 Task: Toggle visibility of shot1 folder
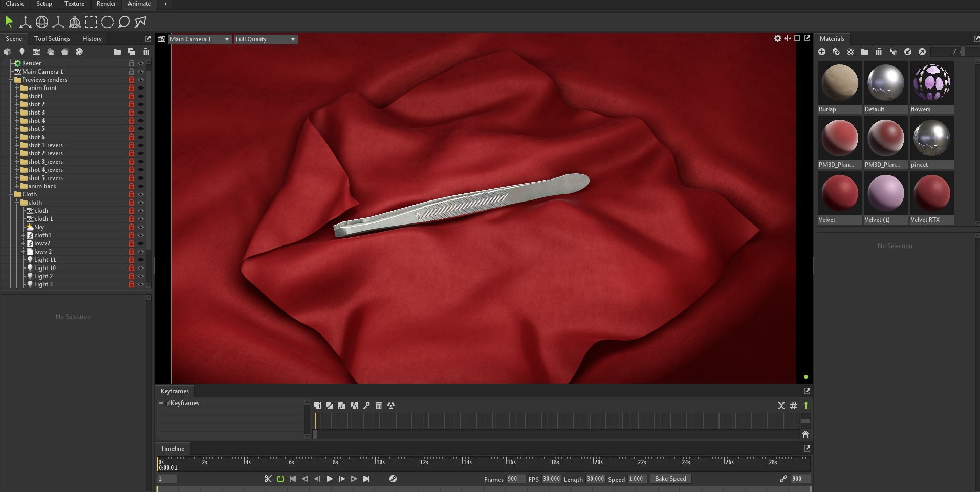click(x=141, y=96)
